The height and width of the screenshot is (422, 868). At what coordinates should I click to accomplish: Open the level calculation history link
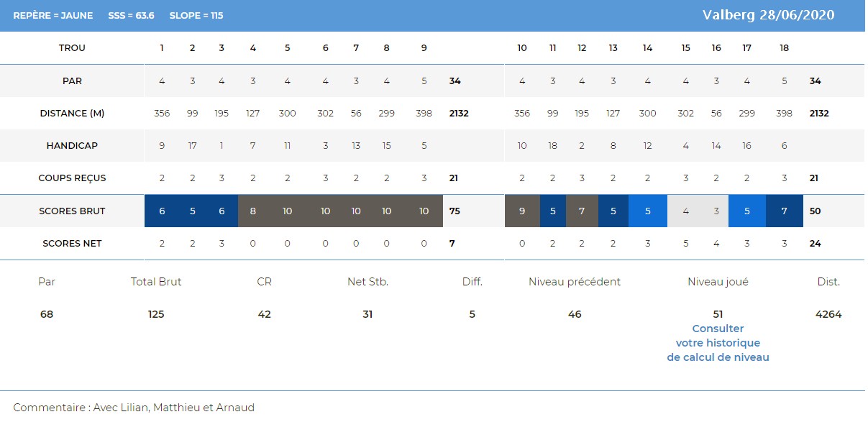[x=718, y=343]
